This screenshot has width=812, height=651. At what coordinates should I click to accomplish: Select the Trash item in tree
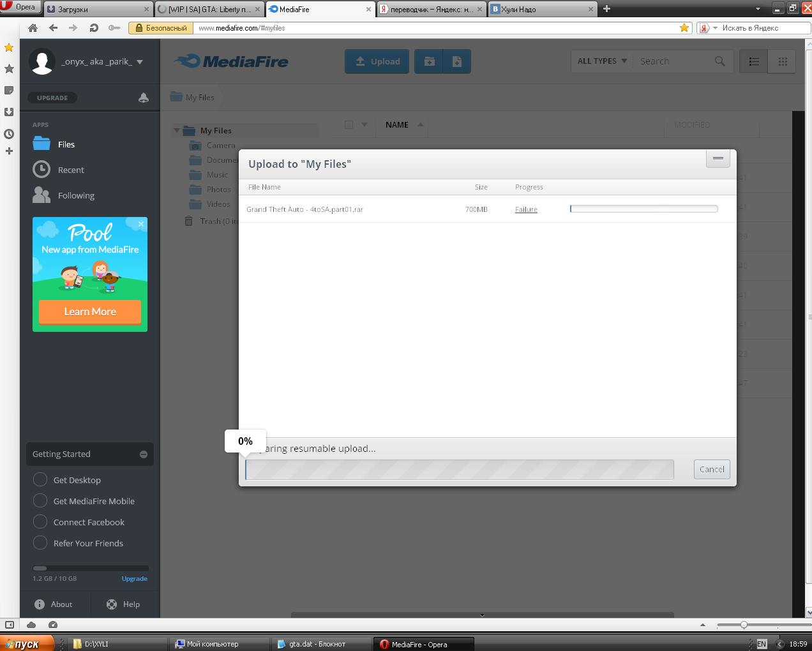pos(211,221)
